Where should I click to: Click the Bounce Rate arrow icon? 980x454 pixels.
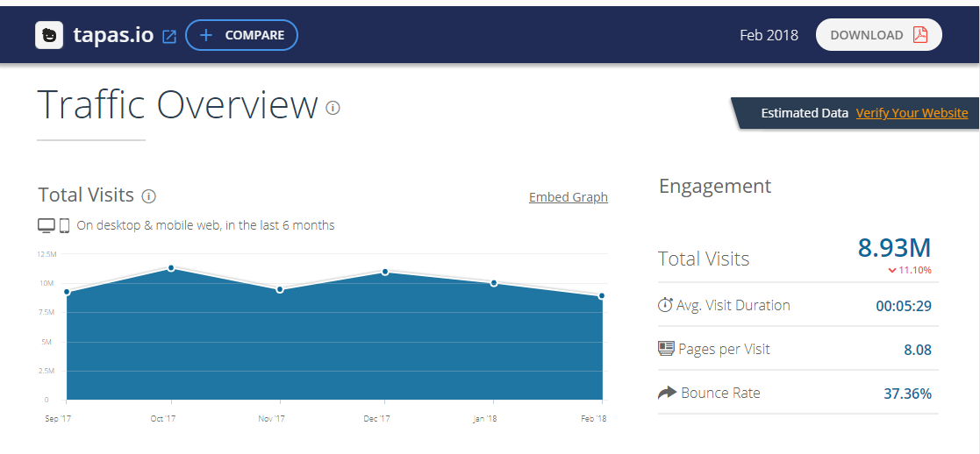coord(667,393)
